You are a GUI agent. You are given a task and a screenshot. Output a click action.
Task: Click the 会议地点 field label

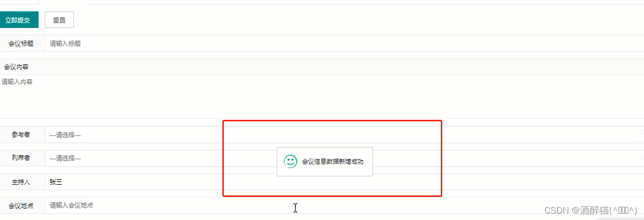(21, 205)
